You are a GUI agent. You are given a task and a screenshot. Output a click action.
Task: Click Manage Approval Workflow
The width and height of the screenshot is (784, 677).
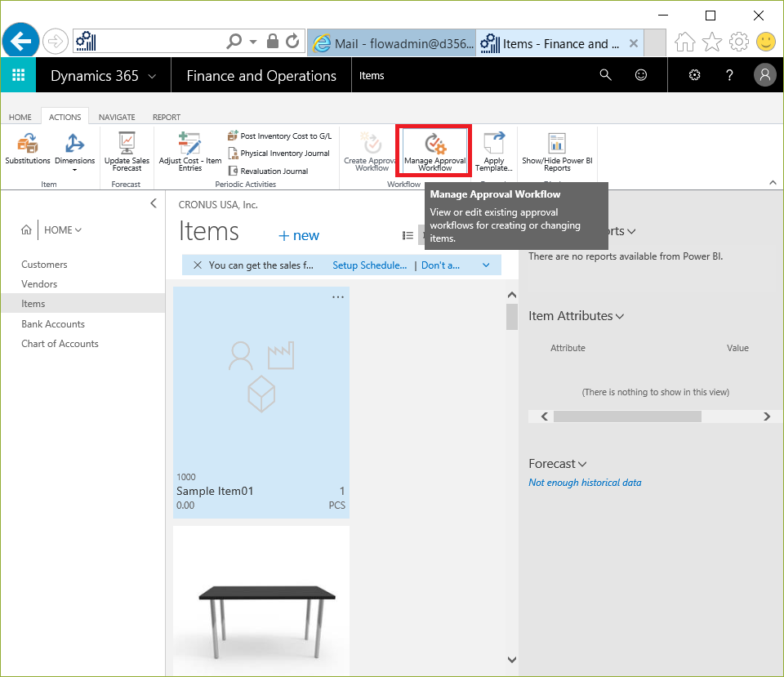pos(434,152)
